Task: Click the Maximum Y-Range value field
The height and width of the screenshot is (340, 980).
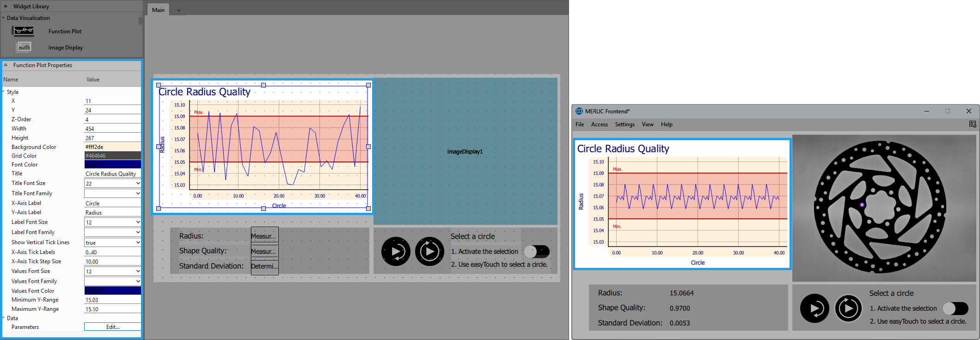Action: [x=112, y=309]
